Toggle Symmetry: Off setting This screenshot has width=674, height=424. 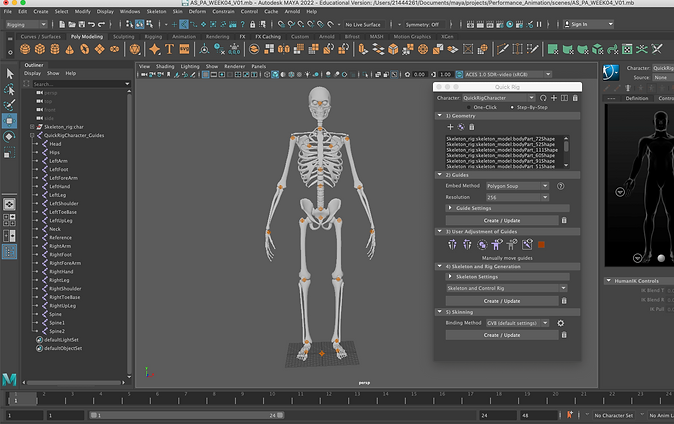(422, 25)
